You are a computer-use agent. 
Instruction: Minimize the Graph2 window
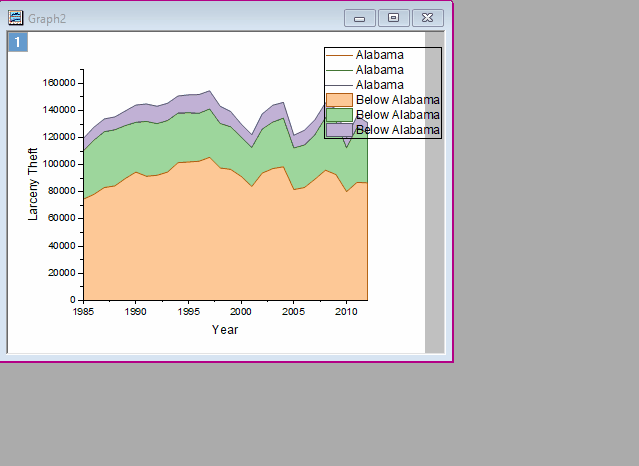359,17
